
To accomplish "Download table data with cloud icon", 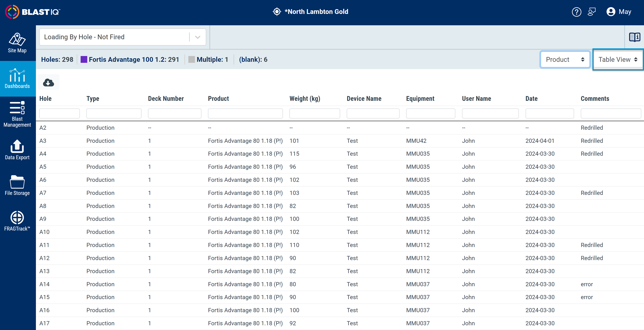I will click(x=48, y=82).
